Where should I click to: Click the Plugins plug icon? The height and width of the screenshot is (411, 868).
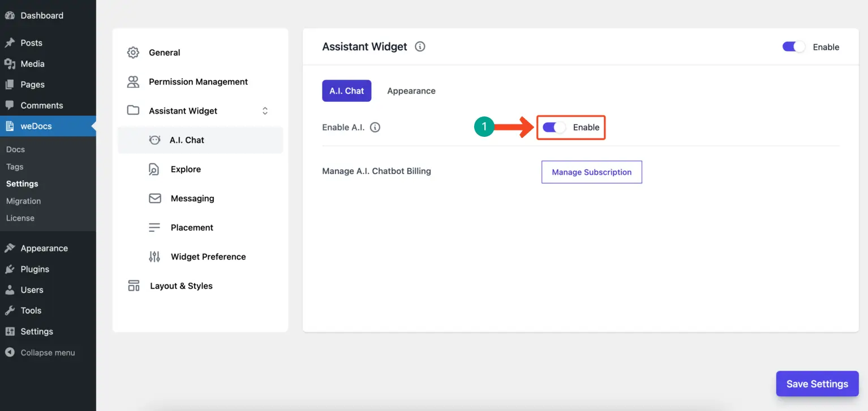coord(10,269)
